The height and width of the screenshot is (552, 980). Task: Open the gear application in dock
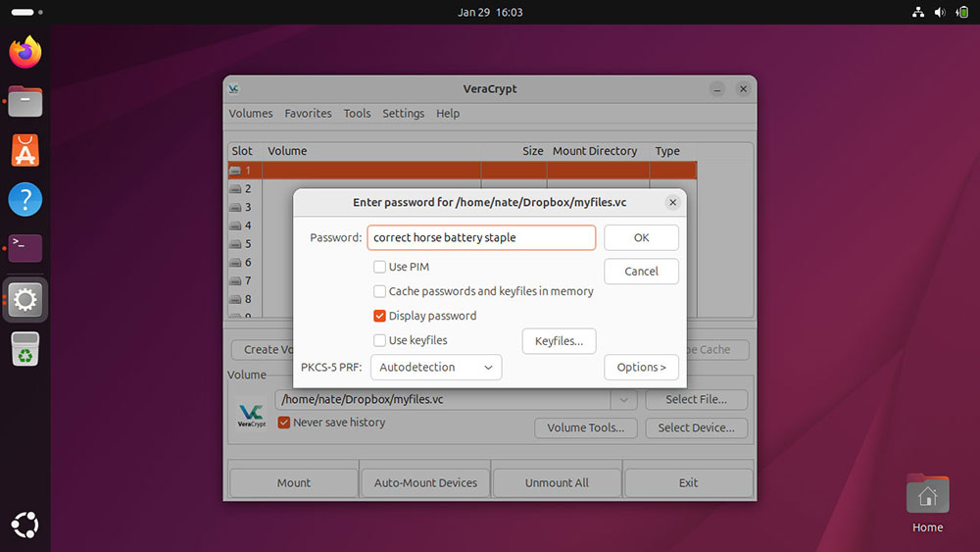(x=25, y=299)
